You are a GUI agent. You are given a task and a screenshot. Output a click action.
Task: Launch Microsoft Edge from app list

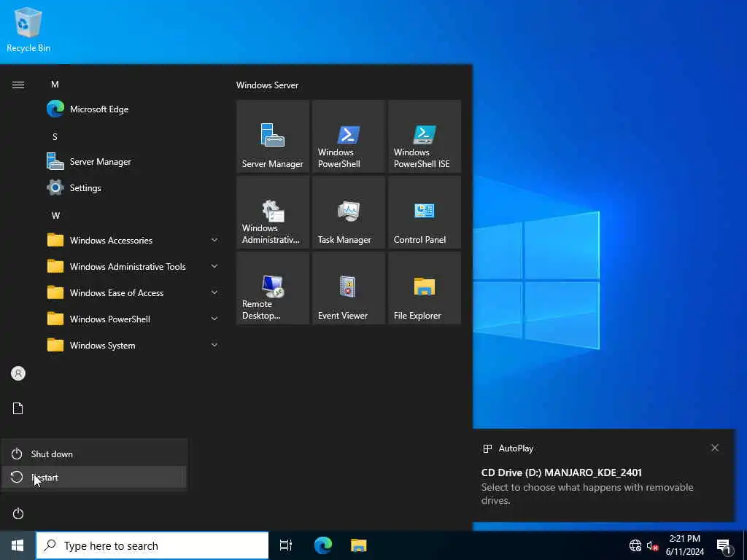(133, 109)
